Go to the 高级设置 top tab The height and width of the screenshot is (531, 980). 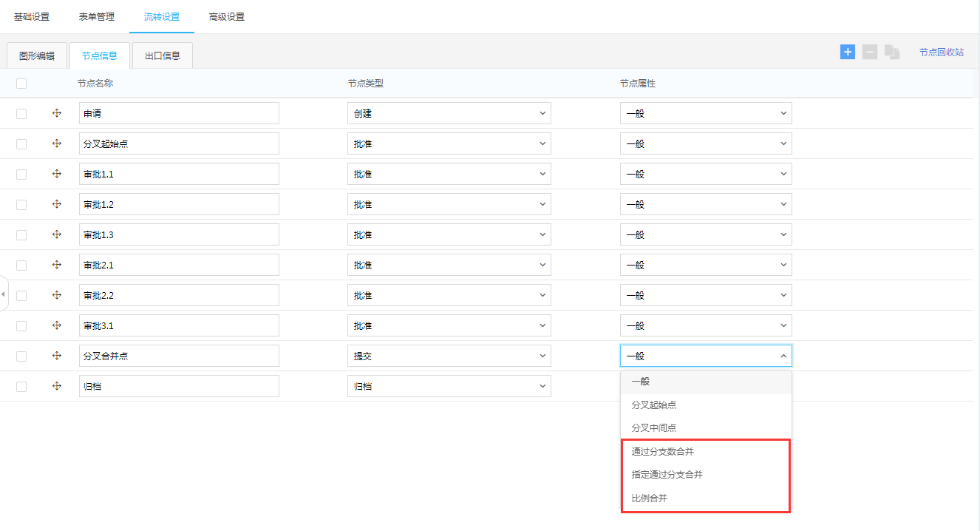click(227, 17)
